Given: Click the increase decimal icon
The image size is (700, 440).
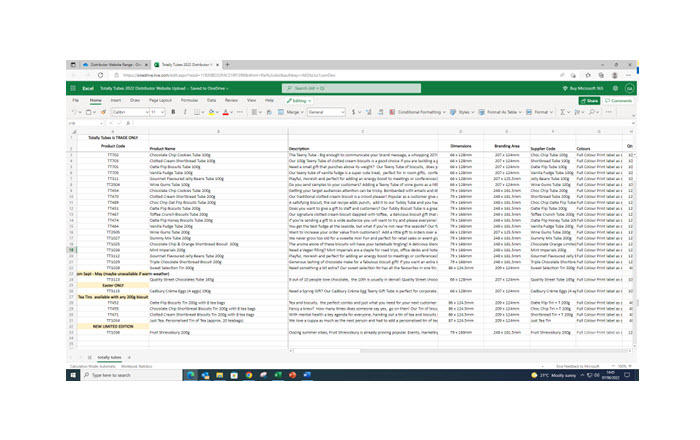Looking at the screenshot, I should (369, 112).
